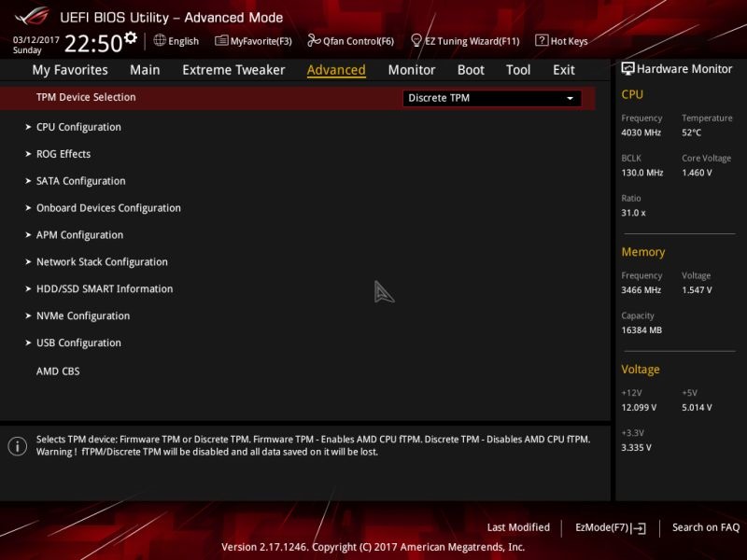Viewport: 747px width, 560px height.
Task: Launch EZ Tuning Wizard(F11)
Action: click(x=465, y=41)
